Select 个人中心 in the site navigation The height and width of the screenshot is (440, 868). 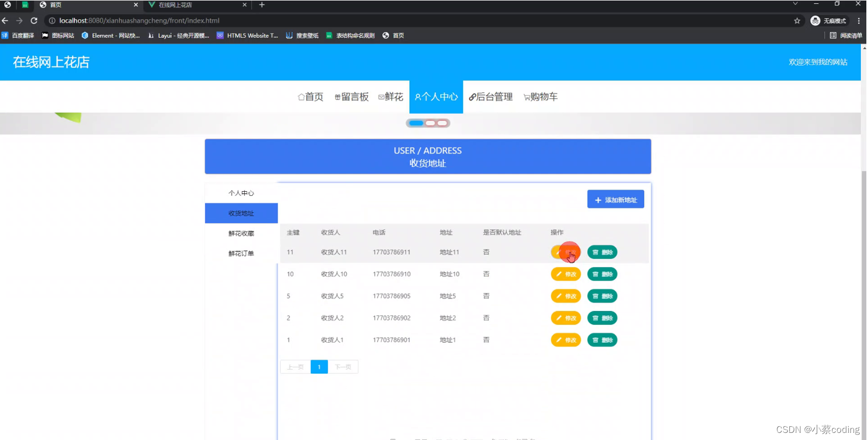pos(436,97)
